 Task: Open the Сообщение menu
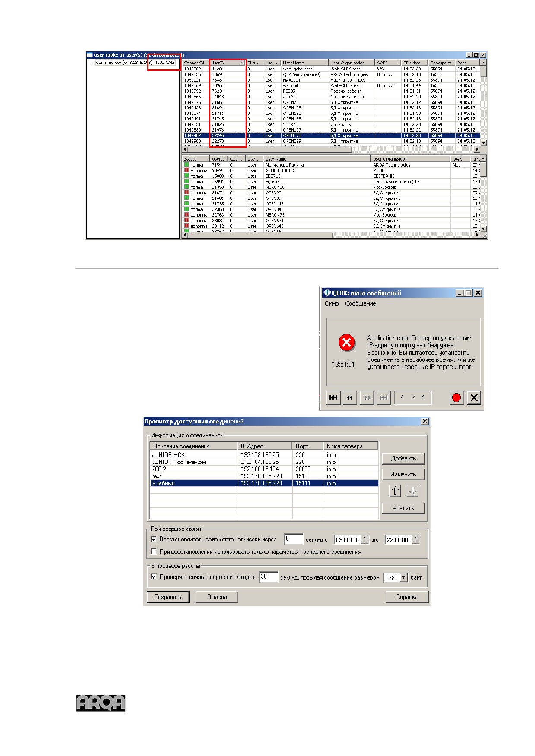click(361, 304)
